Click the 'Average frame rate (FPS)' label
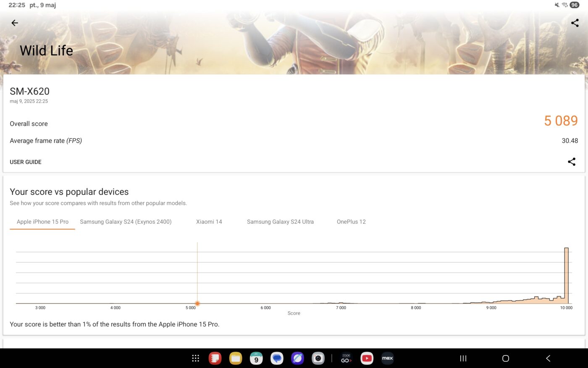Image resolution: width=588 pixels, height=368 pixels. click(x=46, y=141)
